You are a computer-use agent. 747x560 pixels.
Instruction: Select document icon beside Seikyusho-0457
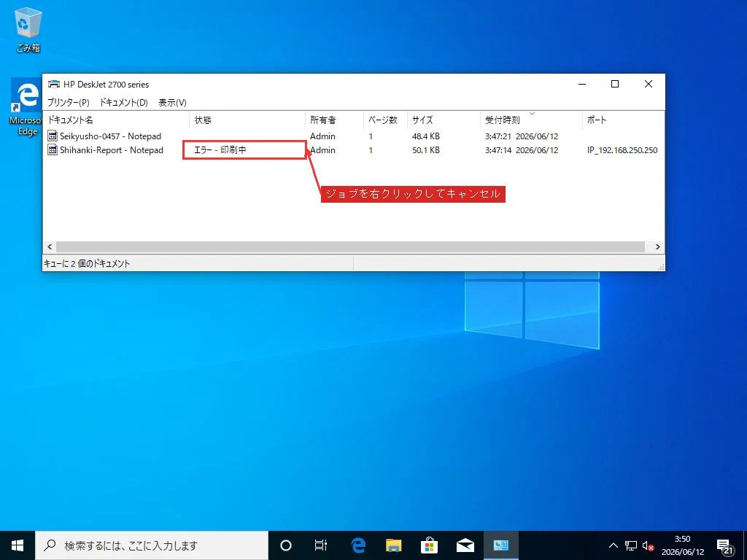[53, 136]
